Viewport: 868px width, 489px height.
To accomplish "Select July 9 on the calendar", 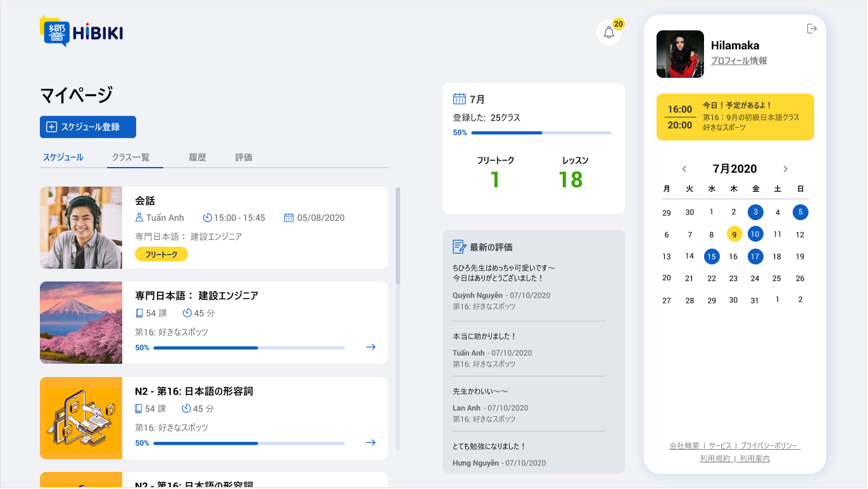I will 733,234.
